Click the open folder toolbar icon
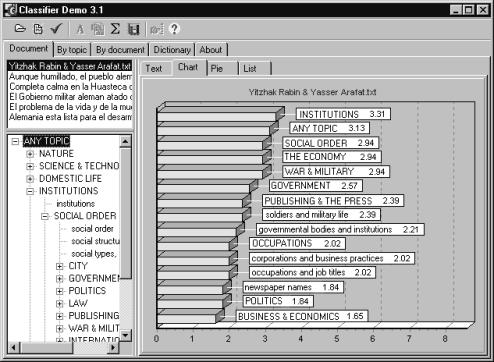The width and height of the screenshot is (494, 362). tap(20, 29)
